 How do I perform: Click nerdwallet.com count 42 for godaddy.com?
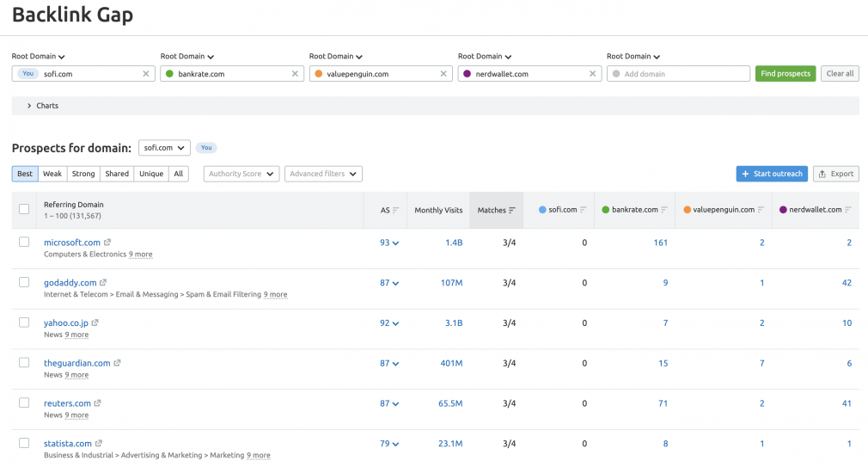coord(847,283)
